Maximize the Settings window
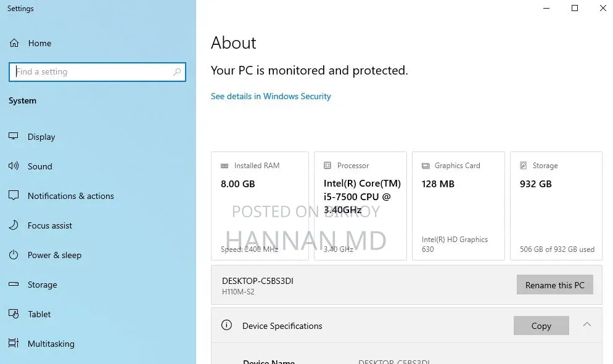The width and height of the screenshot is (613, 364). coord(575,8)
